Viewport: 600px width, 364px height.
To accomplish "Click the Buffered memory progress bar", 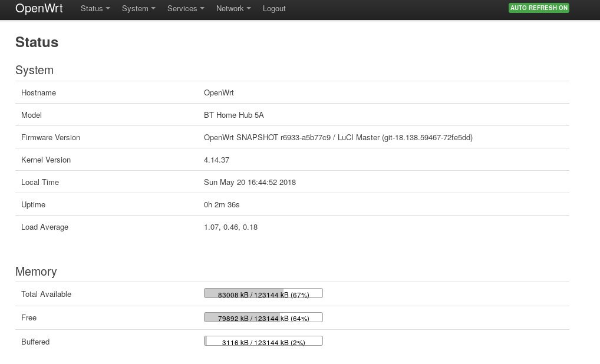I will click(263, 341).
